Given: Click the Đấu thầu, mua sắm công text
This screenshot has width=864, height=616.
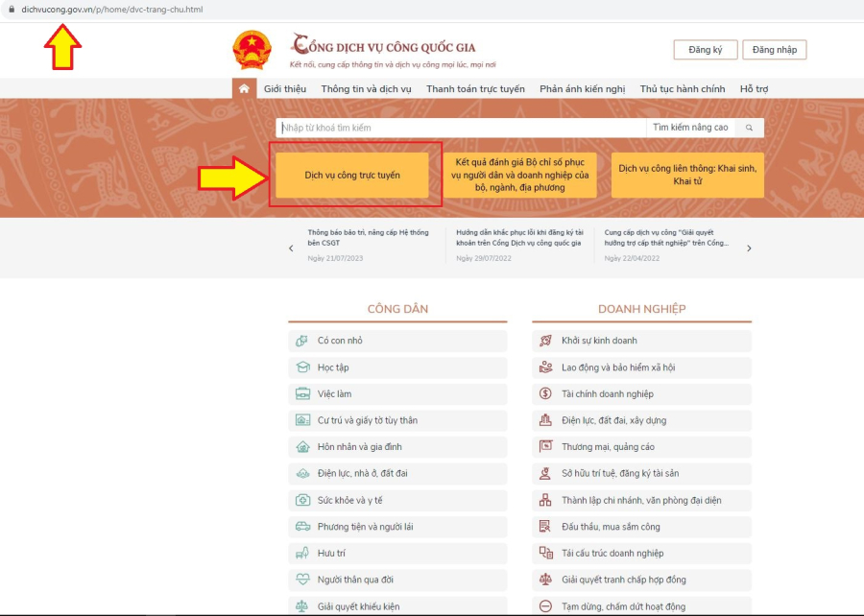Looking at the screenshot, I should 611,526.
